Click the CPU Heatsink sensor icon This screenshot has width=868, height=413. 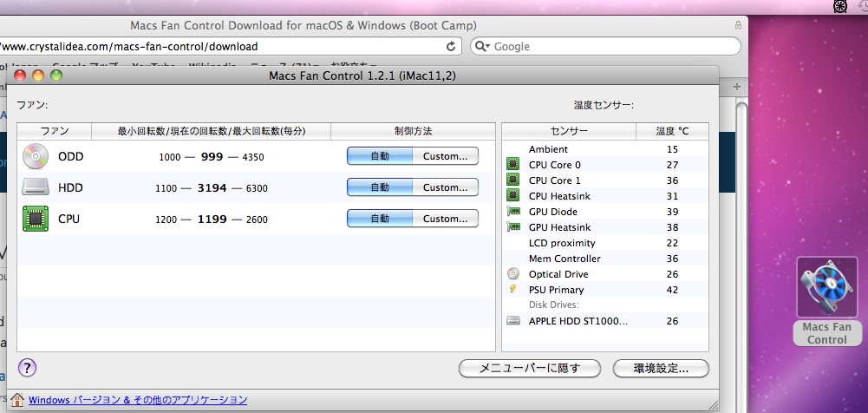pyautogui.click(x=513, y=195)
